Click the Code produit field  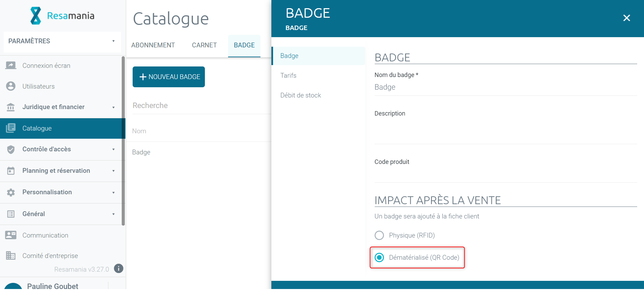[506, 174]
